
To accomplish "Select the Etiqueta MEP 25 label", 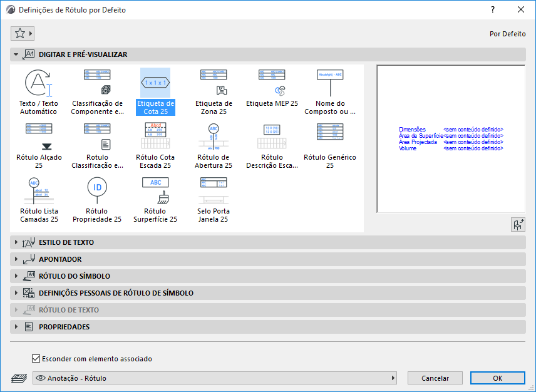I will tap(272, 88).
